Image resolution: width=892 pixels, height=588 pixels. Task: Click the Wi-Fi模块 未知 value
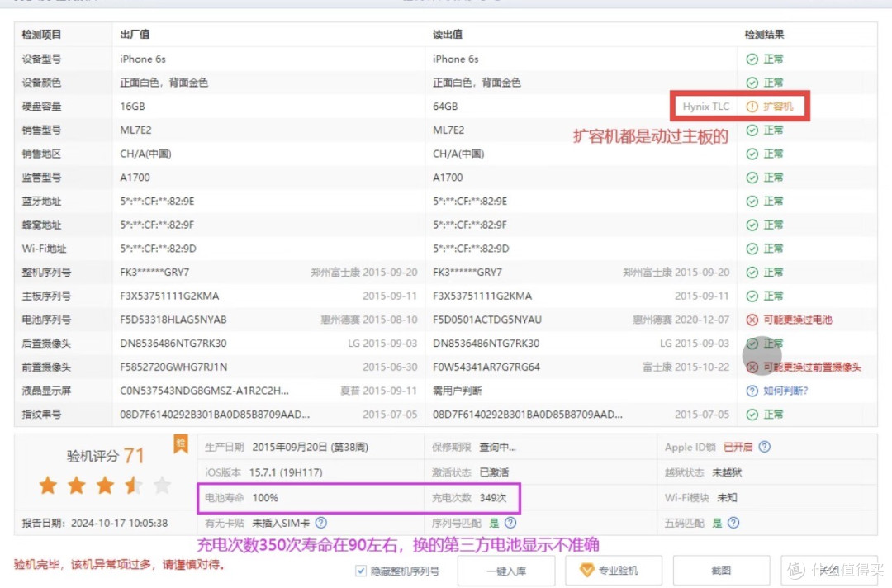(x=727, y=498)
